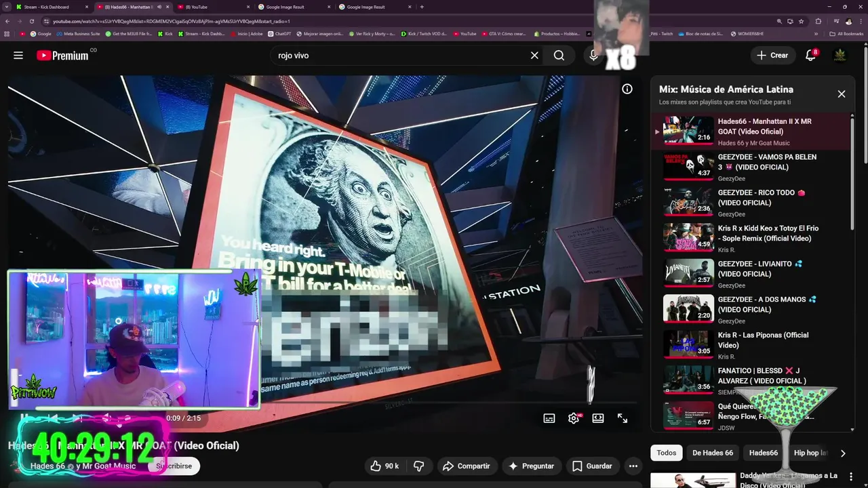Open the apps grid bookmarks icon

point(7,33)
